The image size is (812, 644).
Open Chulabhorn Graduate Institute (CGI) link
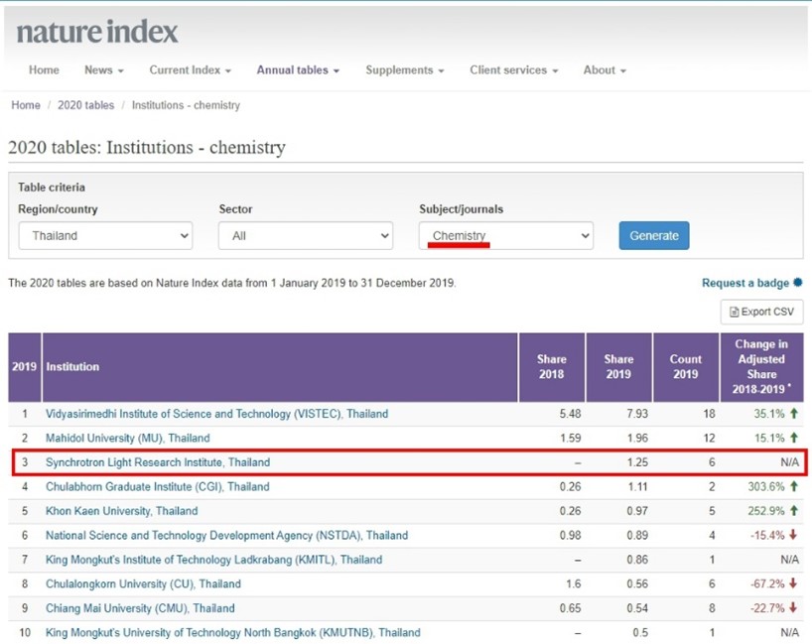[x=158, y=486]
